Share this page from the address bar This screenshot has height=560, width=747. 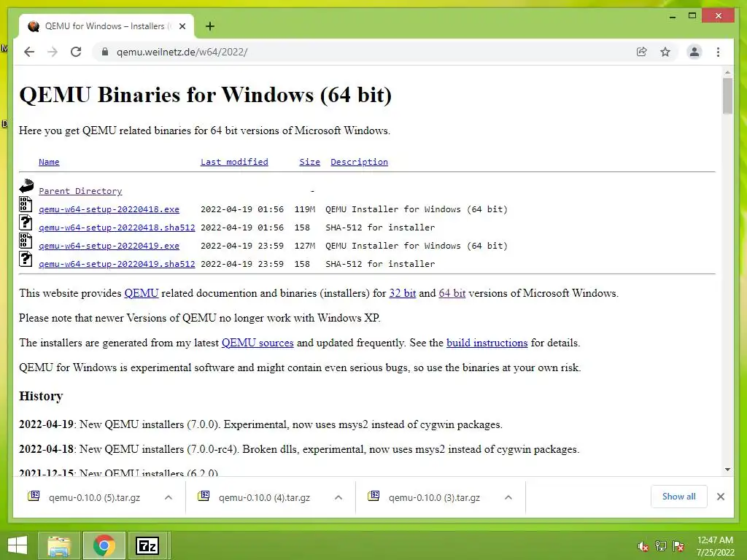point(642,52)
